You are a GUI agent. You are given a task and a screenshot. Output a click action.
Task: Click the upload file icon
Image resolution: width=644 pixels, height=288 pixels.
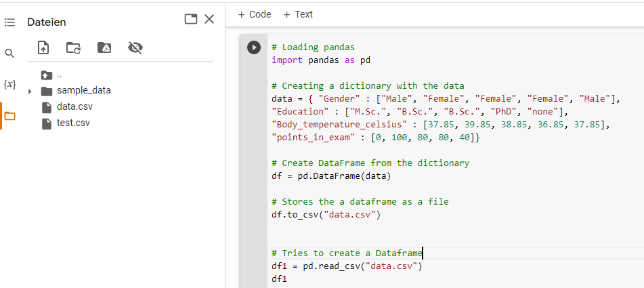click(x=43, y=47)
